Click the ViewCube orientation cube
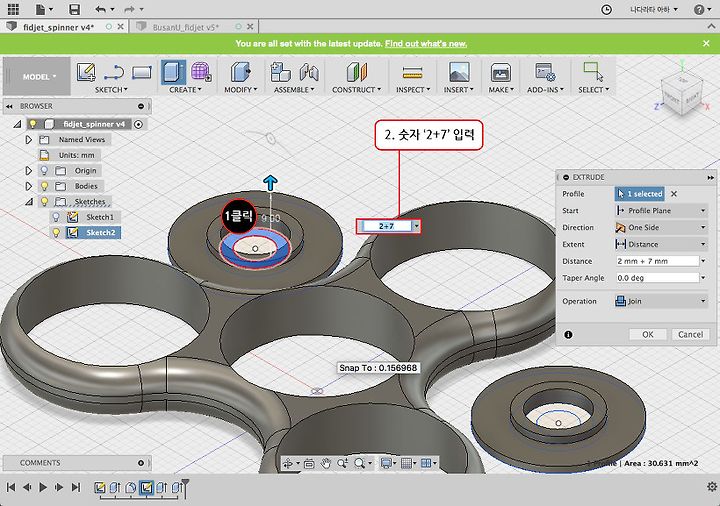Image resolution: width=720 pixels, height=506 pixels. pyautogui.click(x=681, y=93)
